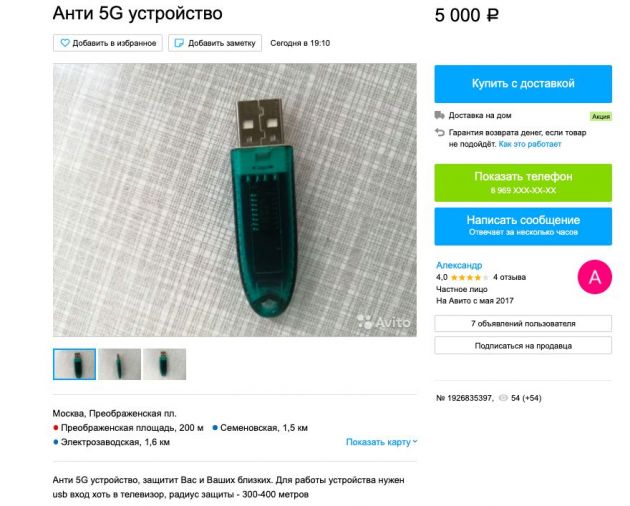Screen dimensions: 630x506
Task: Click the heart icon to favorite listing
Action: (65, 43)
